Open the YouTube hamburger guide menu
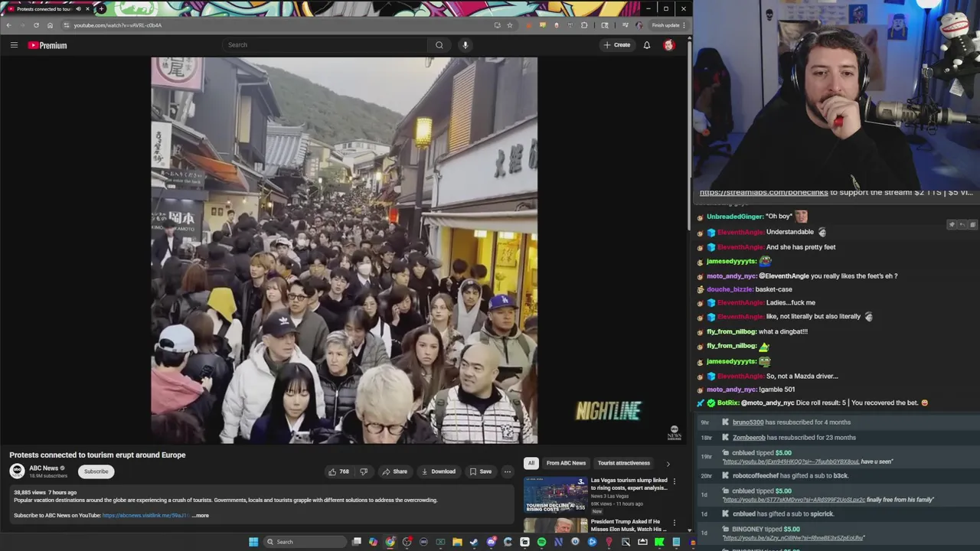Image resolution: width=980 pixels, height=551 pixels. (x=14, y=45)
